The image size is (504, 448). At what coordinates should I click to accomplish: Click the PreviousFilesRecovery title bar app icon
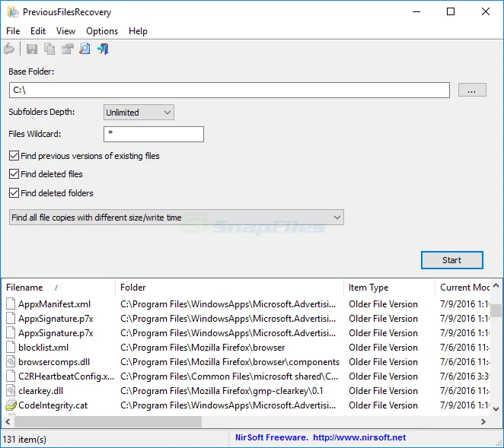13,12
